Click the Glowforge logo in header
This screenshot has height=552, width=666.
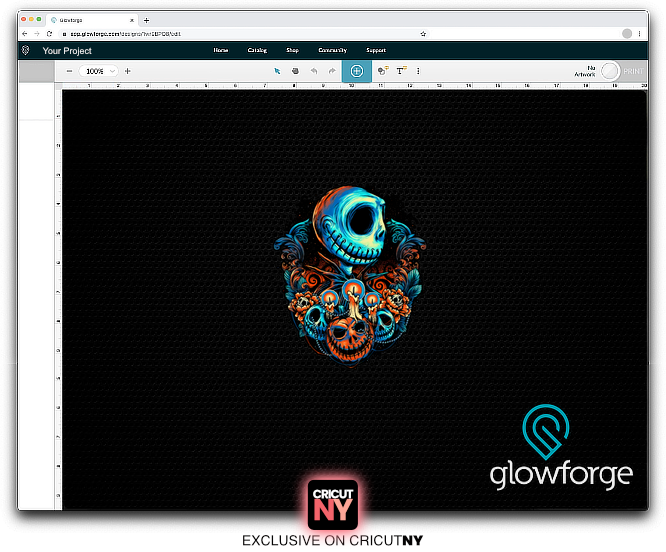coord(25,50)
